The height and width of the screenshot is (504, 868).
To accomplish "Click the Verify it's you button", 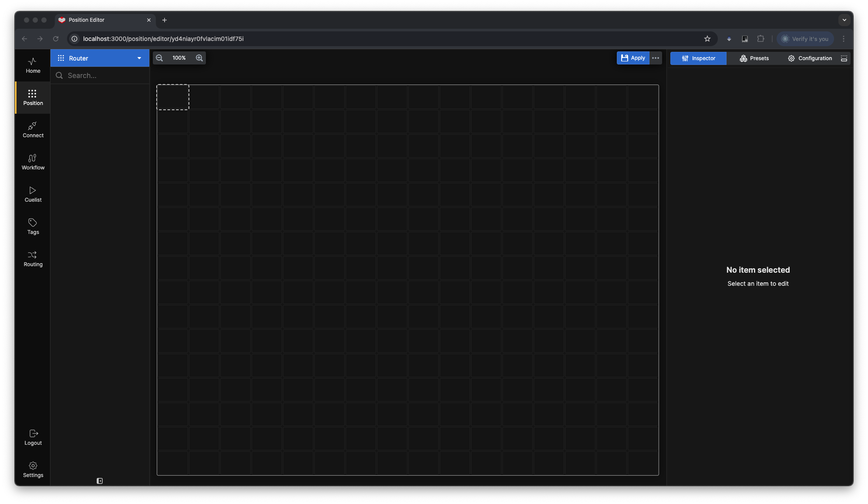I will click(805, 39).
